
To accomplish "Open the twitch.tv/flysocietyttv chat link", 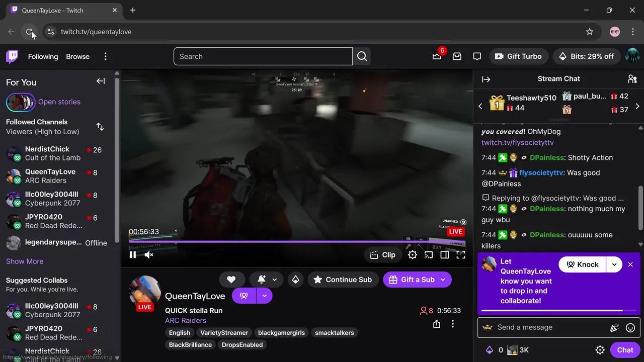I will pyautogui.click(x=517, y=142).
